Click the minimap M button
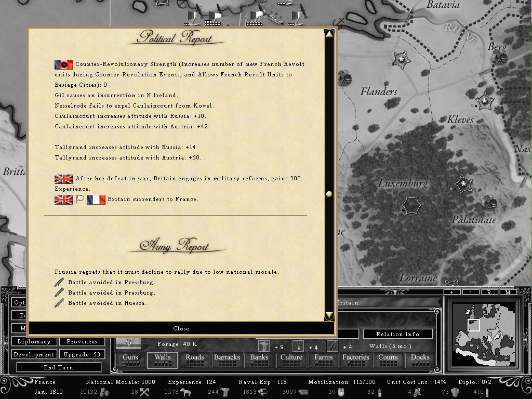Viewport: 532px width, 399px height. tap(508, 292)
